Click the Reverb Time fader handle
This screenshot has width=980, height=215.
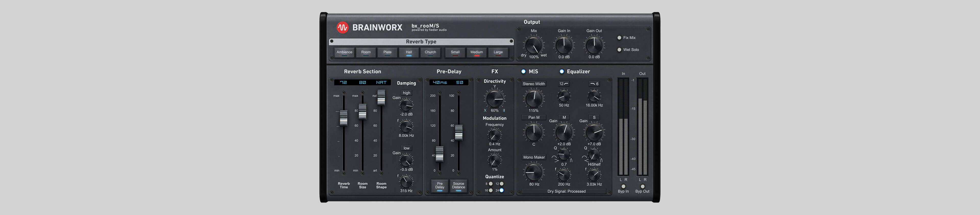pos(344,118)
